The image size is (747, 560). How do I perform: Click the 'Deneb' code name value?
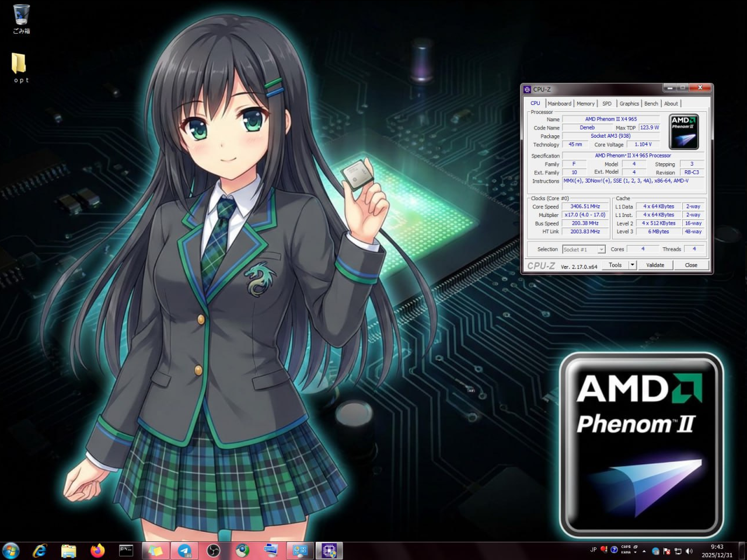587,128
